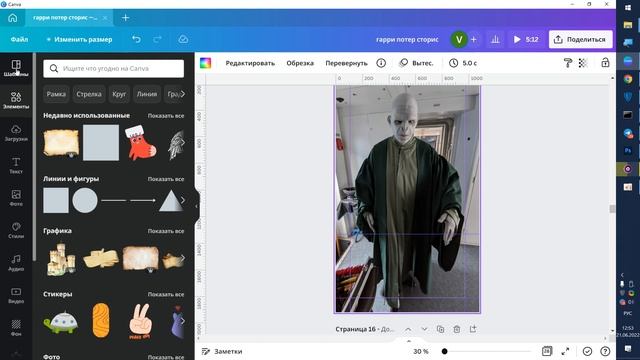Viewport: 640px width, 360px height.
Task: Show all Линии и фигуры
Action: click(x=166, y=179)
